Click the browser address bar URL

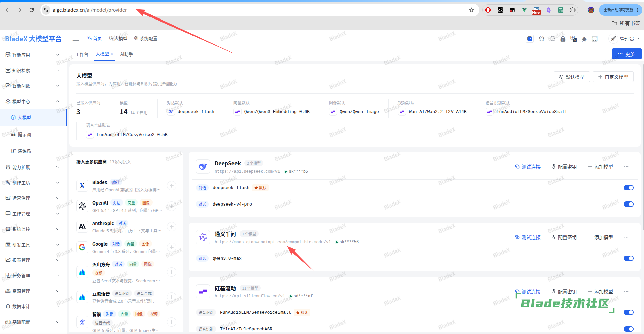coord(90,10)
